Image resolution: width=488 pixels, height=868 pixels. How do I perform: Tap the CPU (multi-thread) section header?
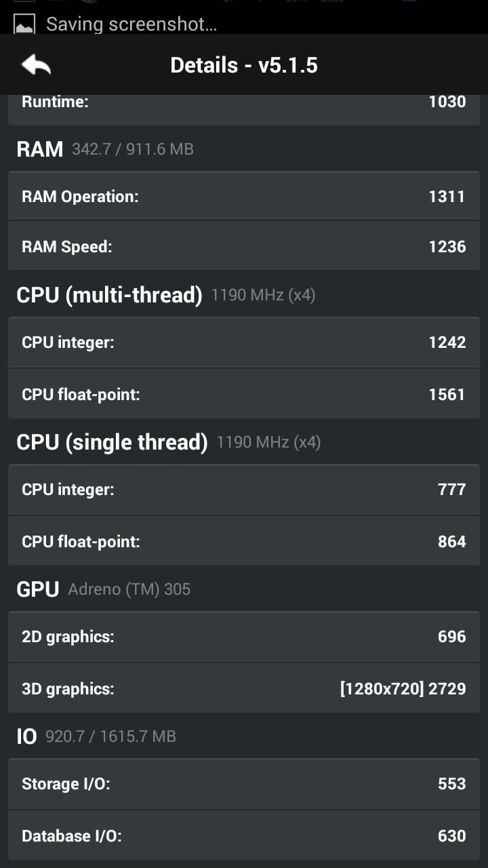[165, 295]
